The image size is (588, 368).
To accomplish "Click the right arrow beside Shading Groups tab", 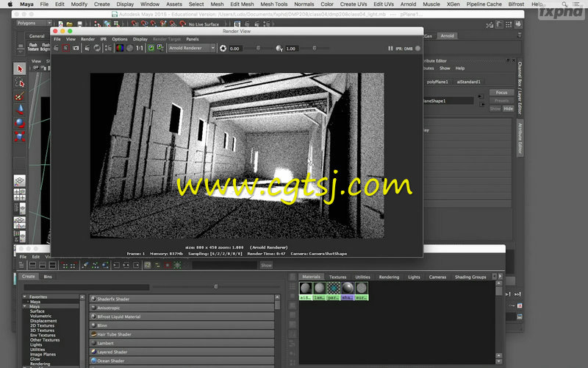I will click(x=500, y=277).
